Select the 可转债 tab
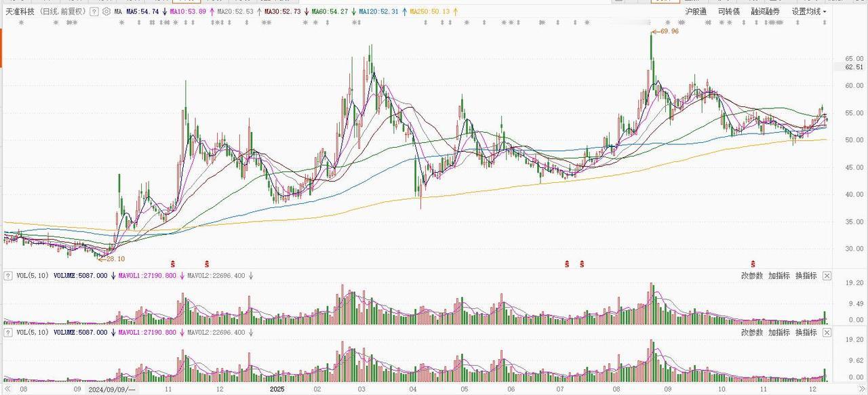Viewport: 868px width, 395px height. point(729,12)
